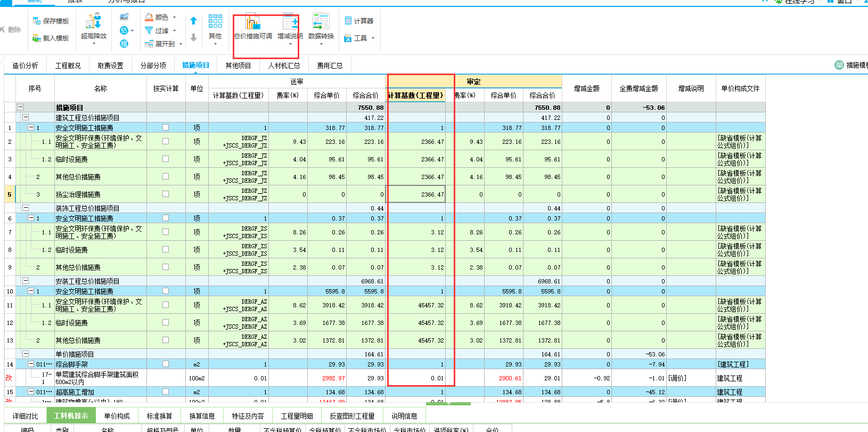Click the 载入模板 load template icon
This screenshot has height=432, width=868.
click(37, 38)
